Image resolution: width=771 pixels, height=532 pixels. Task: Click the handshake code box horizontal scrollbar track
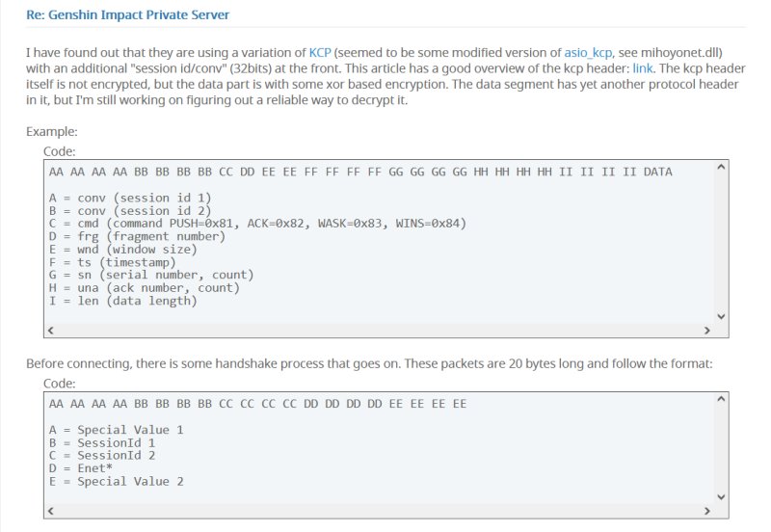tap(379, 511)
